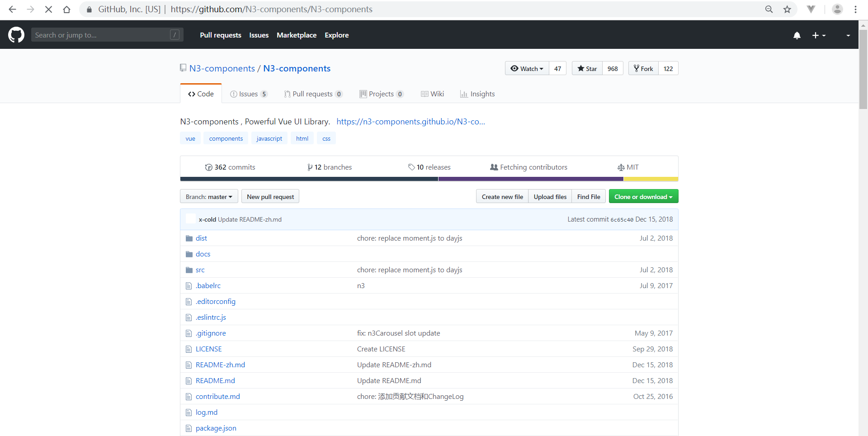
Task: Click the yellow segment of language bar
Action: [x=651, y=179]
